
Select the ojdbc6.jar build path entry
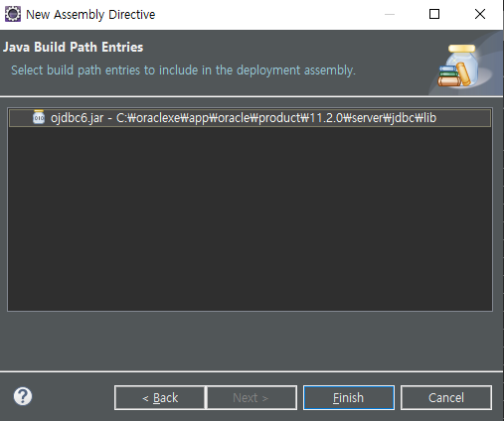point(250,118)
